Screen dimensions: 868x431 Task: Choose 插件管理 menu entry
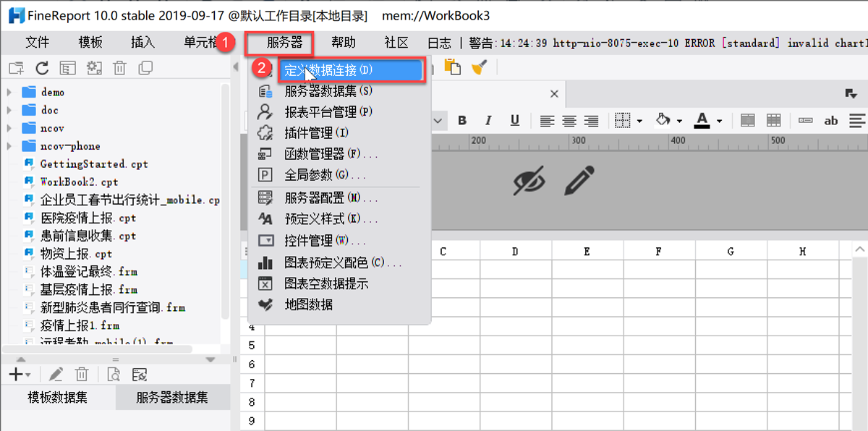pos(339,133)
